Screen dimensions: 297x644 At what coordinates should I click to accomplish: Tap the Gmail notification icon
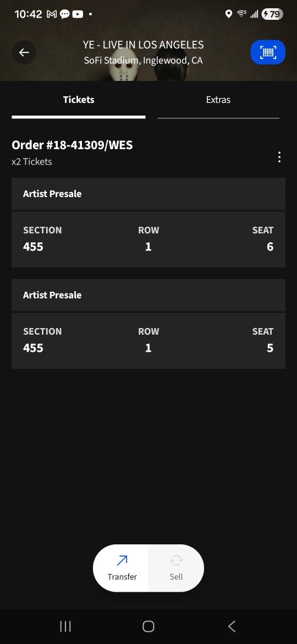coord(52,14)
